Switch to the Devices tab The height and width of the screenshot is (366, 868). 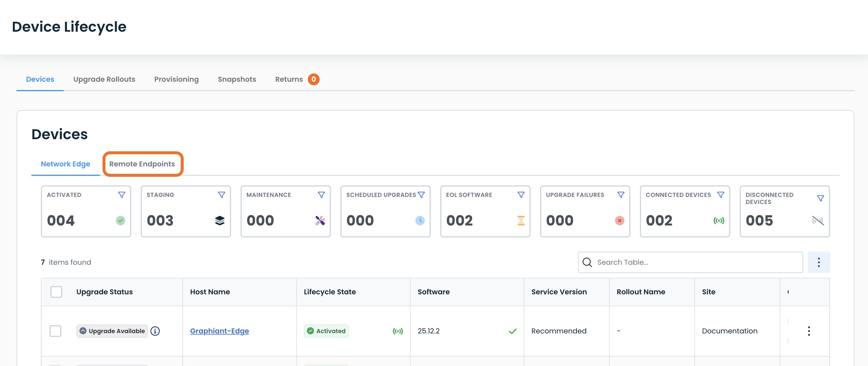click(x=40, y=79)
